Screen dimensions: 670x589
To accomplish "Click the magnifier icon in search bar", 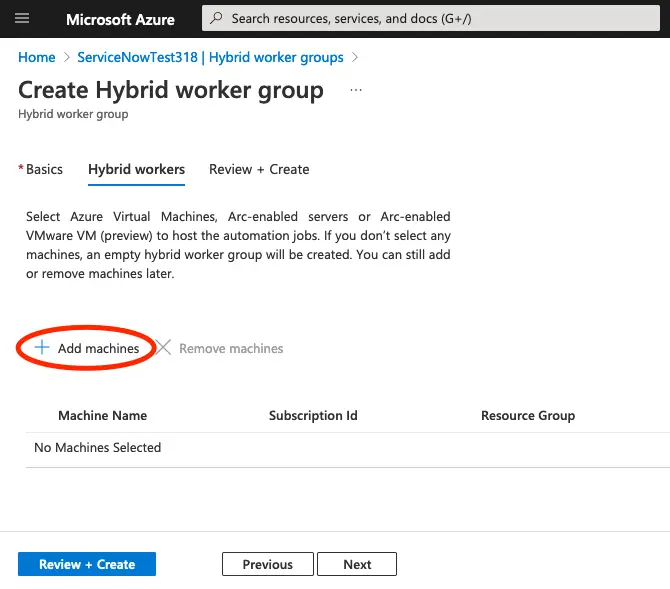I will tap(217, 18).
